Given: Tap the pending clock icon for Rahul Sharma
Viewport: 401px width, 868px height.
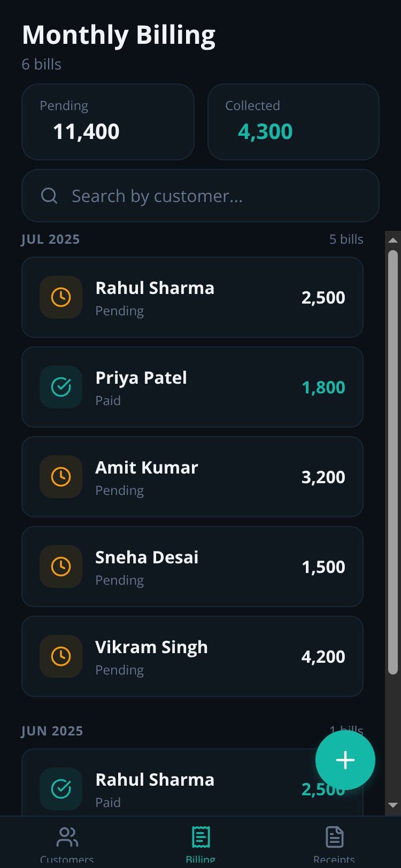Looking at the screenshot, I should (x=61, y=297).
